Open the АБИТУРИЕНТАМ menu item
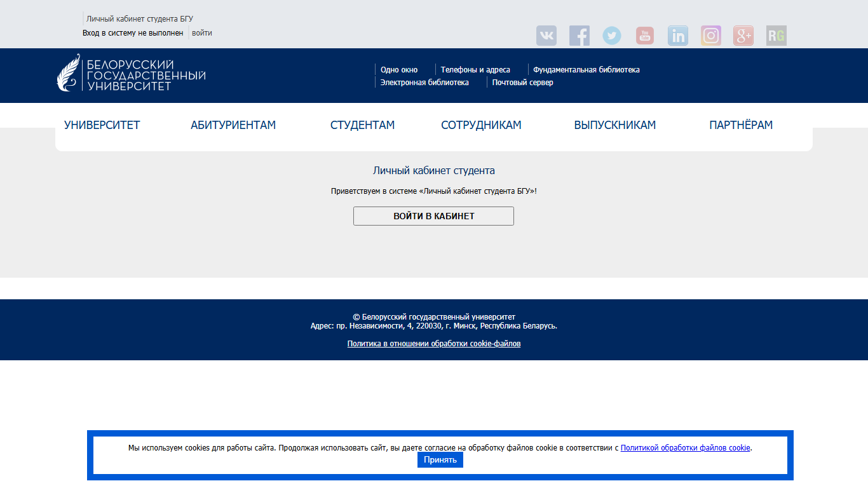This screenshot has width=868, height=488. tap(233, 125)
